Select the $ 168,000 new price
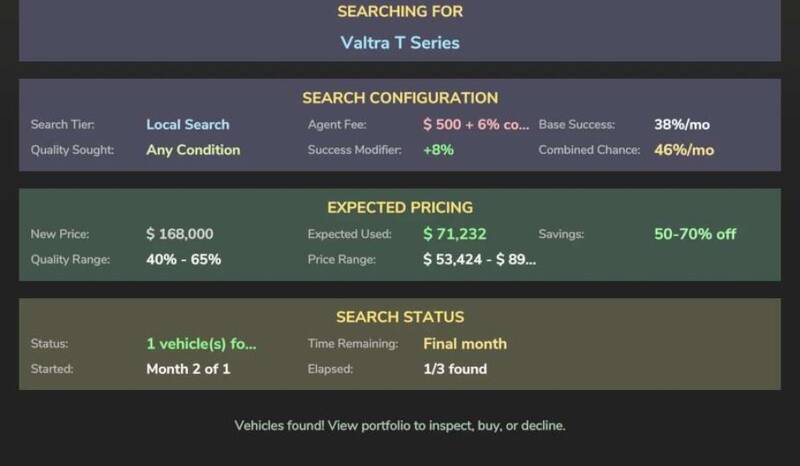The image size is (800, 466). [x=179, y=234]
